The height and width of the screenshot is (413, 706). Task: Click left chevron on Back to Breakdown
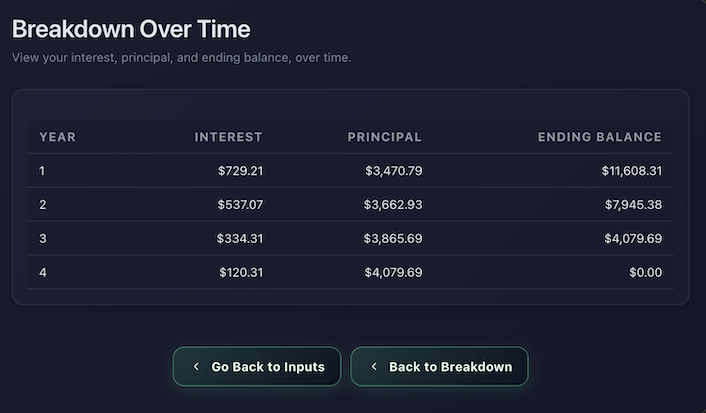[x=374, y=367]
